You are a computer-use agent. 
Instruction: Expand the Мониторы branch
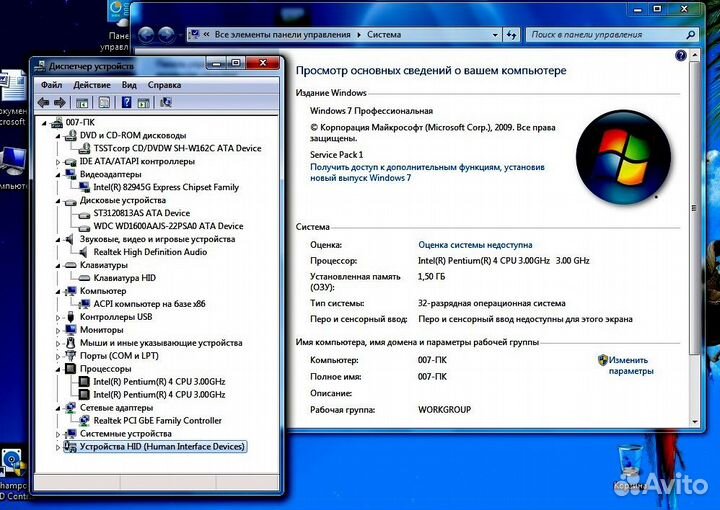[x=58, y=331]
